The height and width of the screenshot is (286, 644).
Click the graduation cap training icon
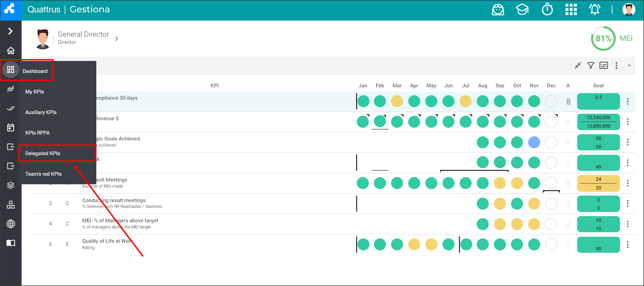[x=522, y=10]
